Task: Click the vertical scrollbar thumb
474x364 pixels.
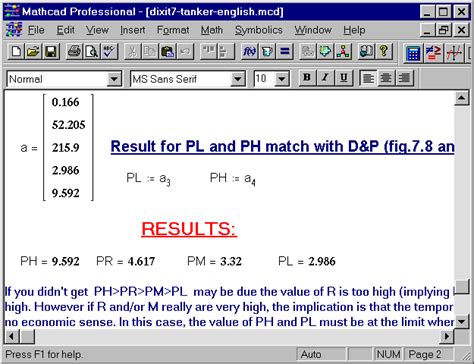Action: point(462,287)
